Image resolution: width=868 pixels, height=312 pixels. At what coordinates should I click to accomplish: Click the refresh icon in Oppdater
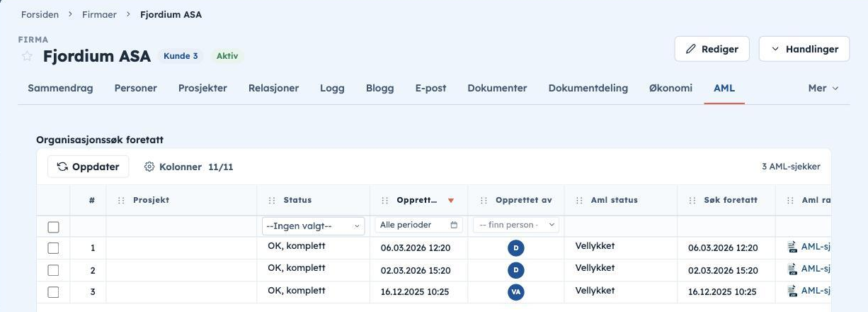pos(62,167)
